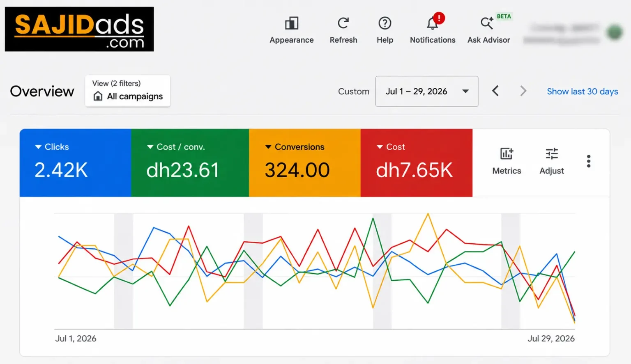Click the Jul 29, 2026 axis label
Screen dimensions: 631x364
[551, 339]
